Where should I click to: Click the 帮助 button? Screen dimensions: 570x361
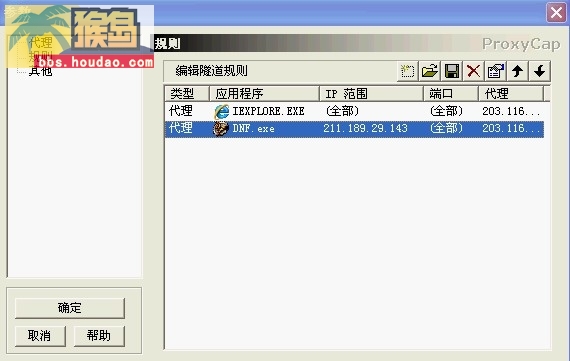(x=99, y=336)
